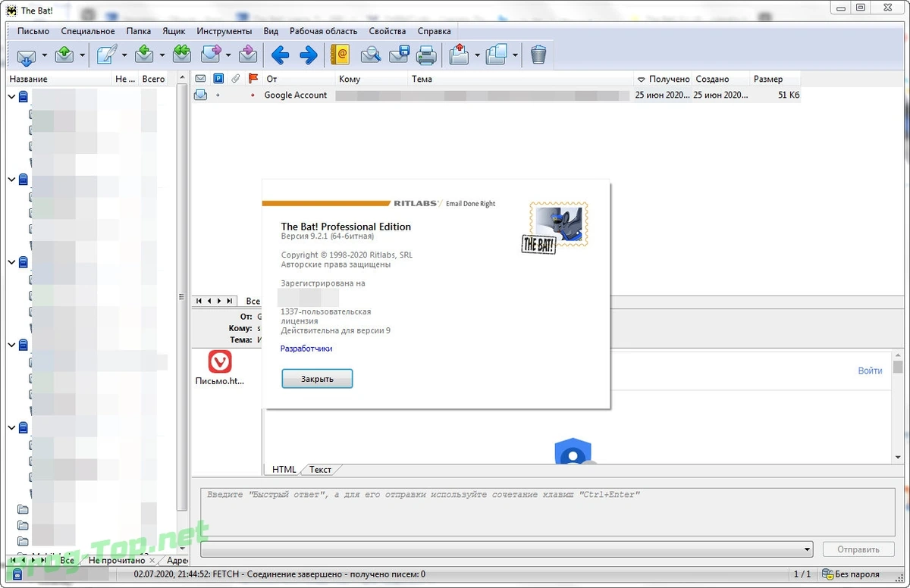Open the Папка menu

click(139, 31)
